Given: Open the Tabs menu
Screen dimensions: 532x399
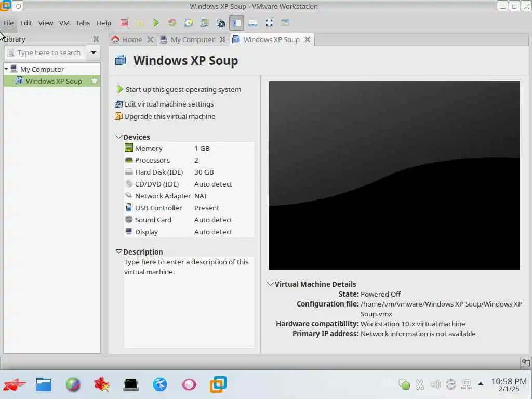Looking at the screenshot, I should click(83, 23).
